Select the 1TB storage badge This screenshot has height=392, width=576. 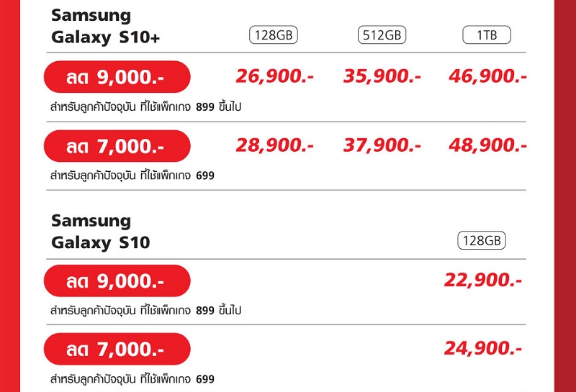pyautogui.click(x=487, y=35)
